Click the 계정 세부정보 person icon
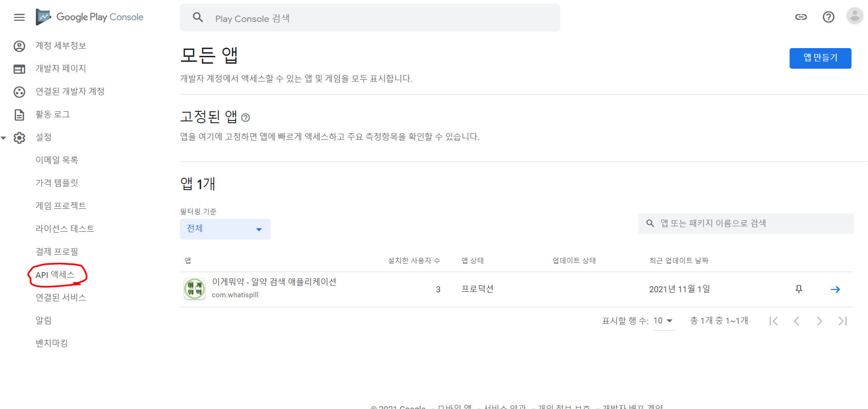 [19, 46]
